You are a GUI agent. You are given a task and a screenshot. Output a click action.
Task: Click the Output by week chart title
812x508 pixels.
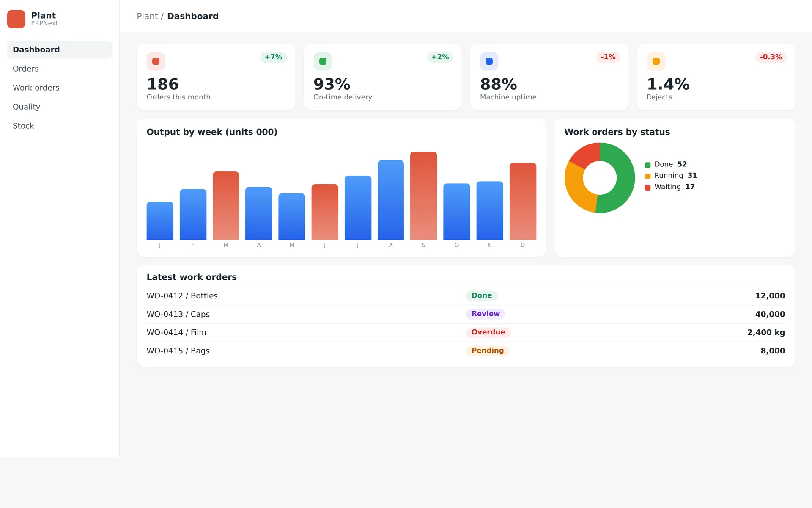(x=212, y=132)
